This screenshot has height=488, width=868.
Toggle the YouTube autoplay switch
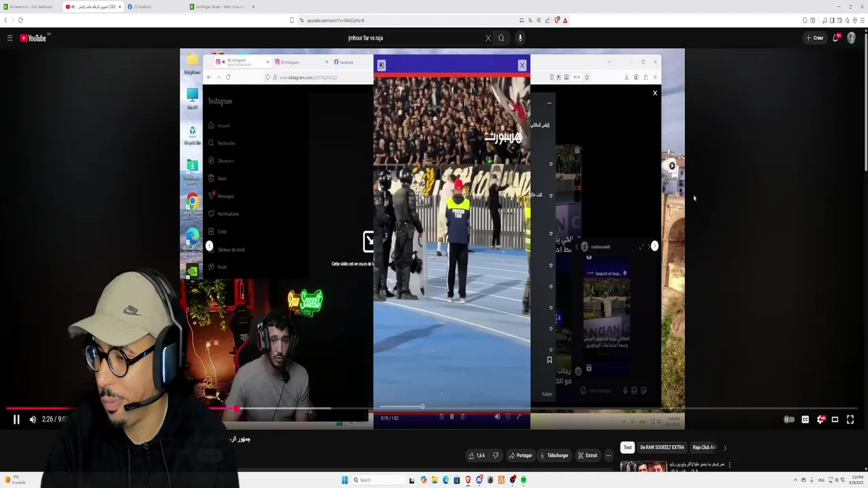(789, 420)
